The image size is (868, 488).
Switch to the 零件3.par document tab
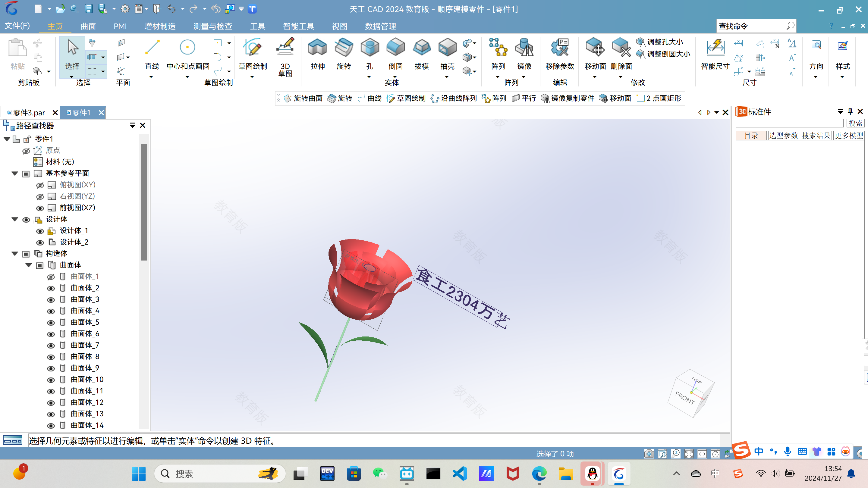tap(29, 112)
